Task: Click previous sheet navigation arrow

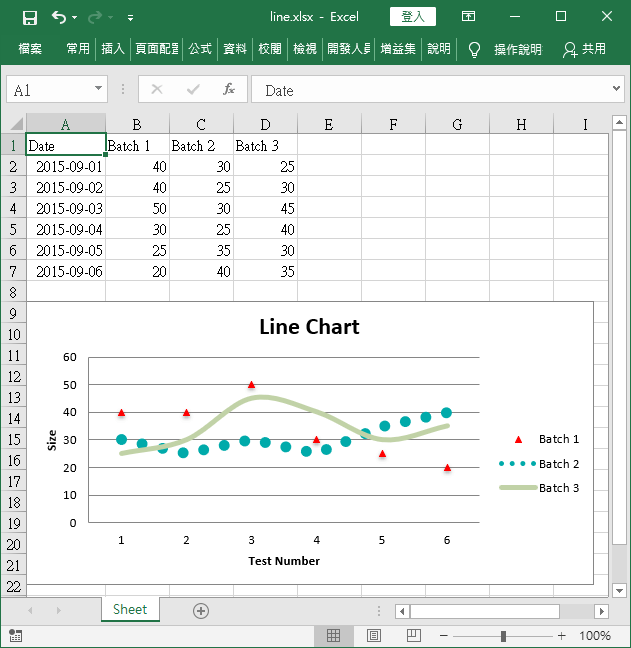Action: pos(30,610)
